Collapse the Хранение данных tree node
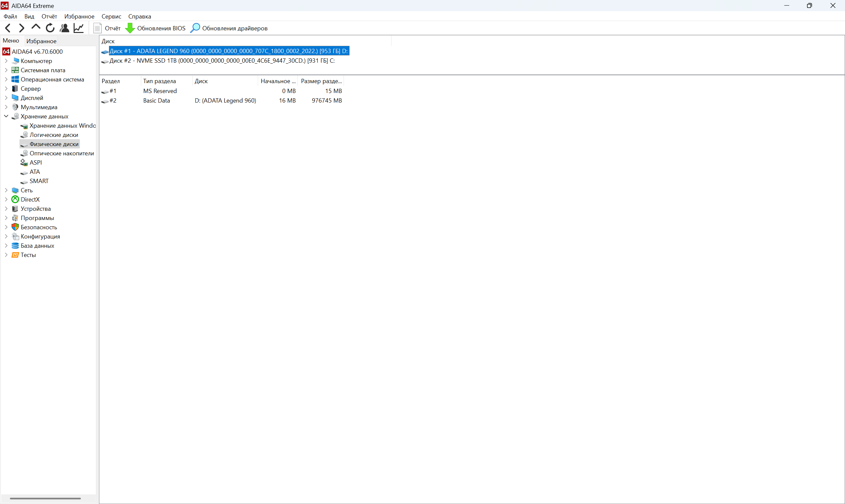Screen dimensions: 845x504 (6, 116)
